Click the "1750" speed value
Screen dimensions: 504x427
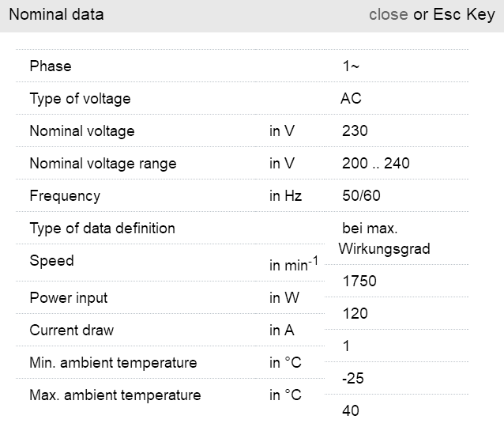(x=359, y=282)
